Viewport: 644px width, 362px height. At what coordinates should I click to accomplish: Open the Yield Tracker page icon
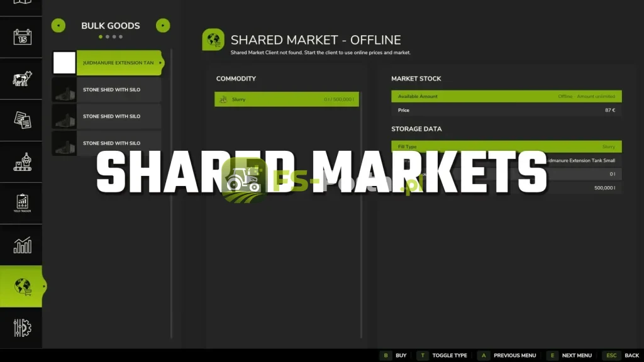[22, 203]
